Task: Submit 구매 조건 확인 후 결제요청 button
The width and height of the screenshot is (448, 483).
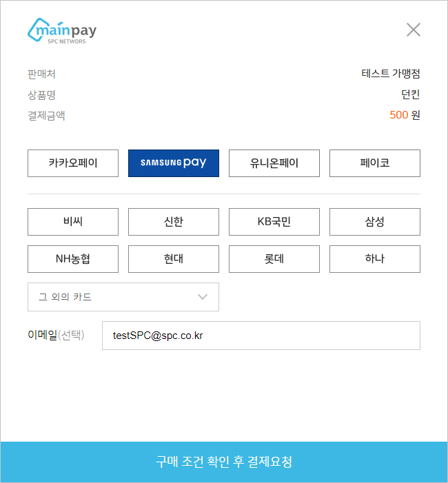Action: [x=224, y=462]
